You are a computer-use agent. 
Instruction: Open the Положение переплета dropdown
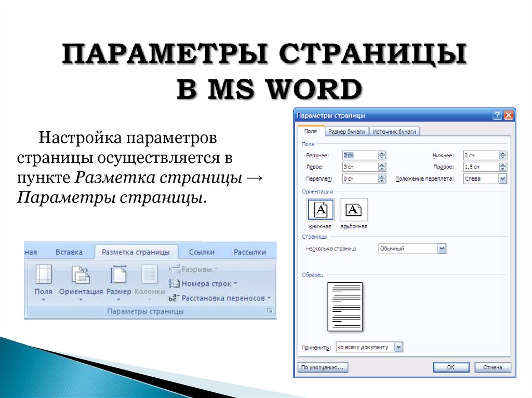click(x=502, y=178)
